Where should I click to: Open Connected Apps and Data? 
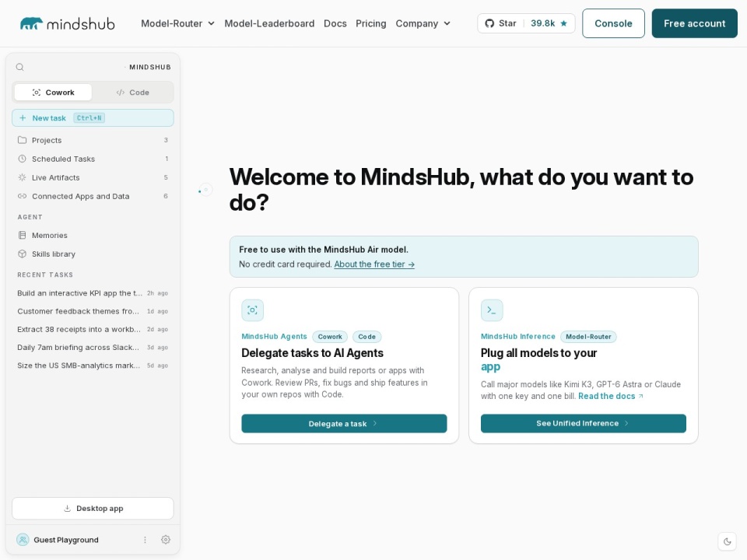tap(93, 196)
